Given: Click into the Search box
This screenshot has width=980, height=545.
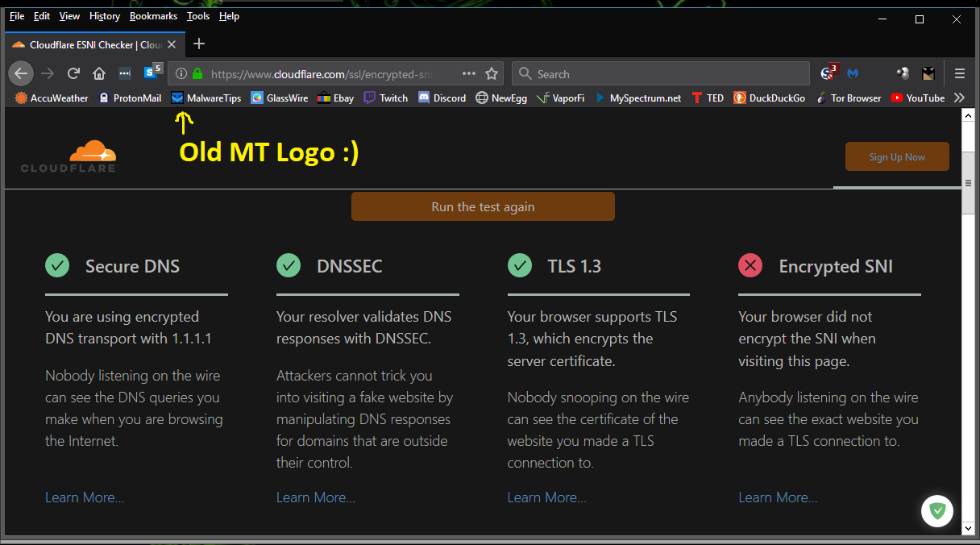Looking at the screenshot, I should 661,73.
